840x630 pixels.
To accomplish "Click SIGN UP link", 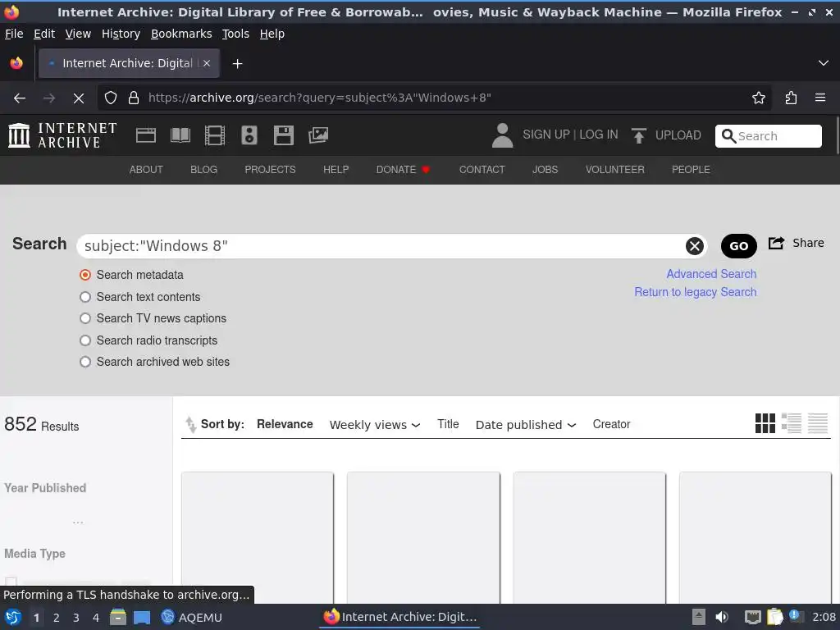I will (546, 135).
